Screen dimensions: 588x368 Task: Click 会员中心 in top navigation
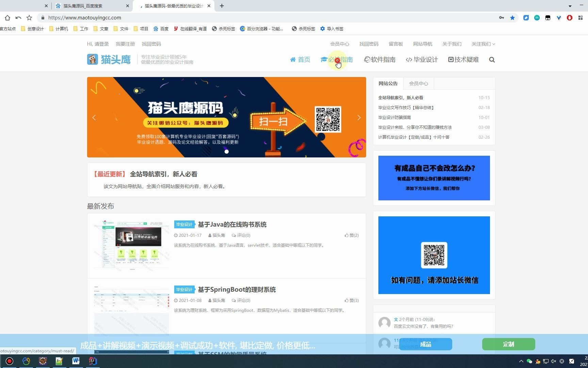(x=340, y=44)
